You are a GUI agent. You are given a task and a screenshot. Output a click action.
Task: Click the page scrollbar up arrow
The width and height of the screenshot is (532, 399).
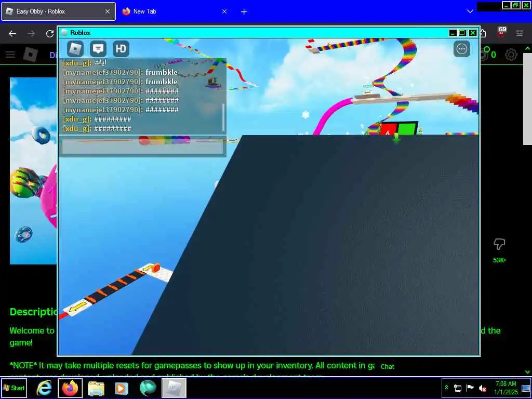527,48
